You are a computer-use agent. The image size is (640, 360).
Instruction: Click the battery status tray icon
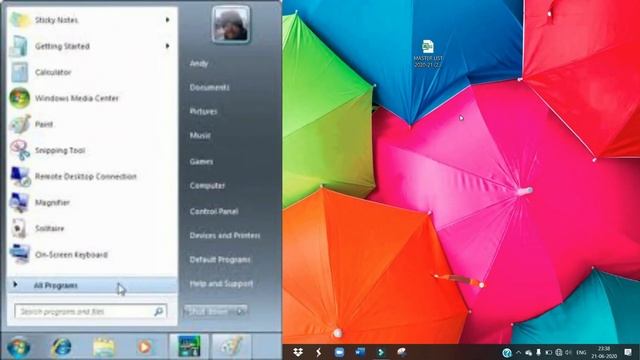point(549,352)
